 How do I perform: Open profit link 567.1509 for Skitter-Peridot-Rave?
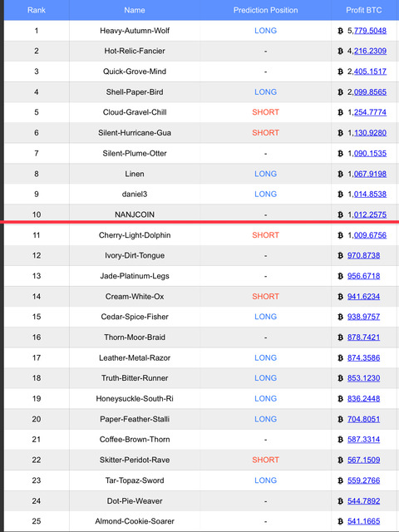(x=364, y=460)
